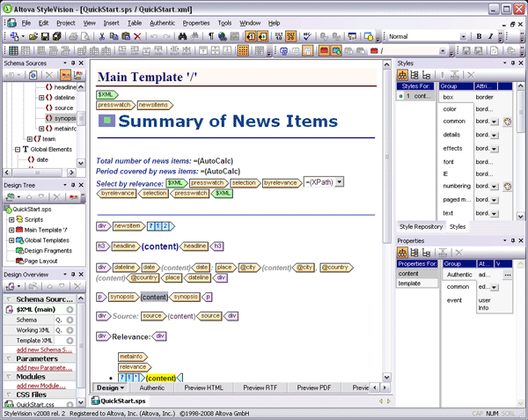Switch to Preview HTML tab

tap(203, 387)
